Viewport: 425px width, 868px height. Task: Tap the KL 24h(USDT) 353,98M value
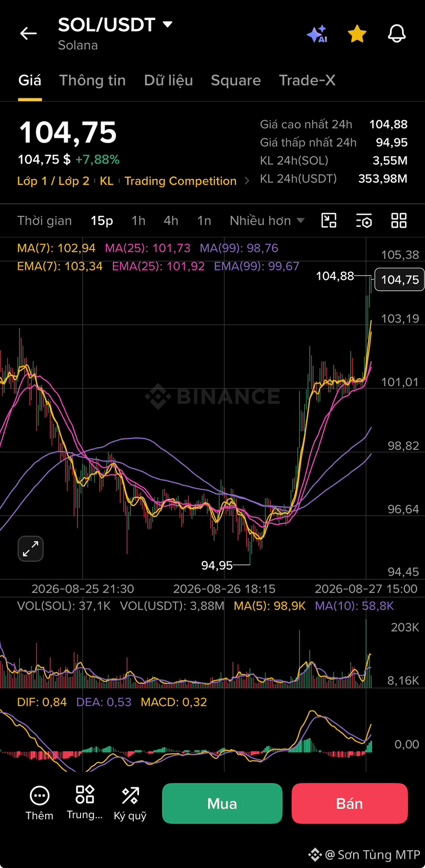click(x=383, y=178)
